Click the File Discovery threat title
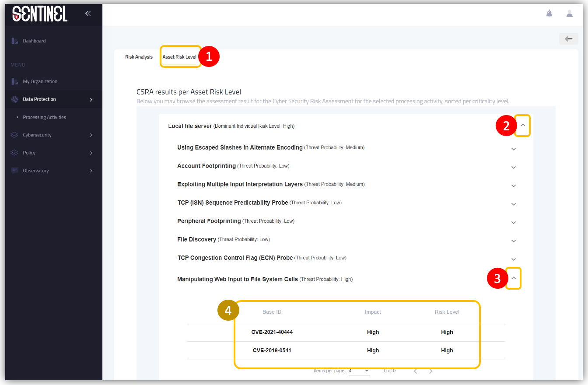This screenshot has width=588, height=385. 197,239
